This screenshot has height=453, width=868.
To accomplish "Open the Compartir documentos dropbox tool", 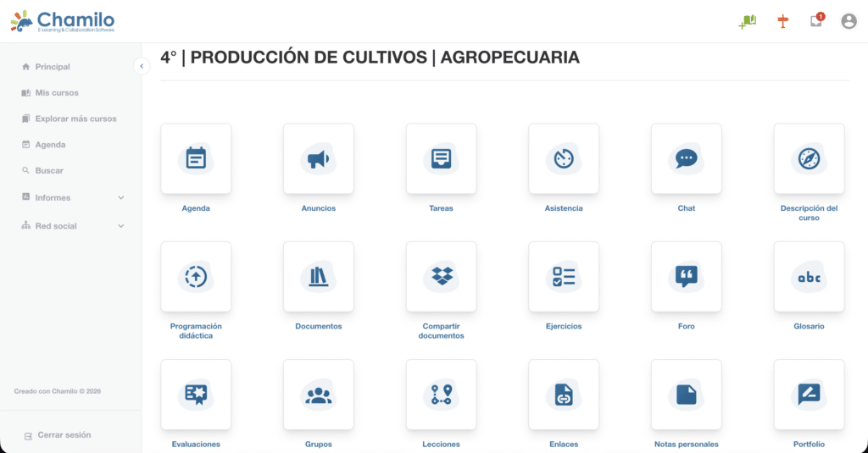I will 441,277.
